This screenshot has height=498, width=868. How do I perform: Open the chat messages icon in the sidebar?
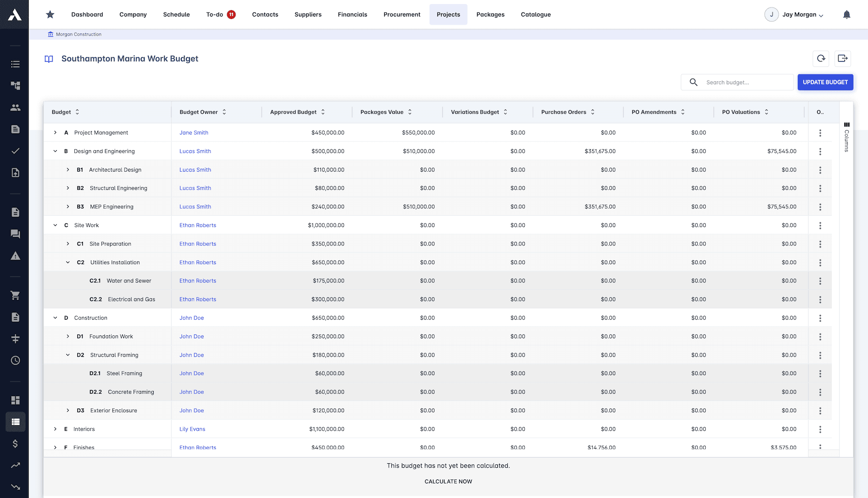tap(15, 233)
